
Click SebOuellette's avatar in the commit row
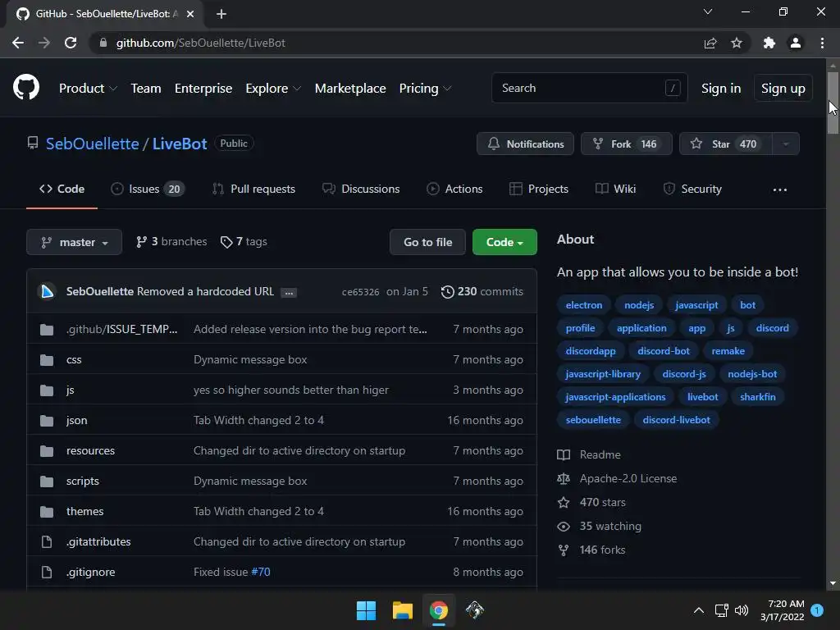tap(47, 291)
